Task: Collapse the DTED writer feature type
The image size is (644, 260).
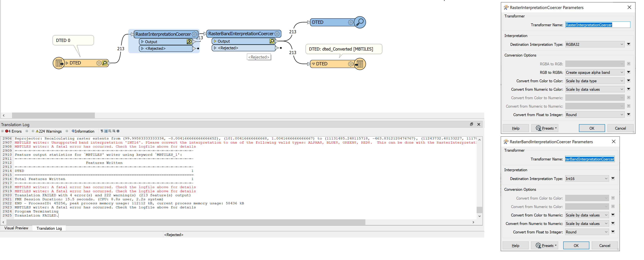Action: point(313,64)
